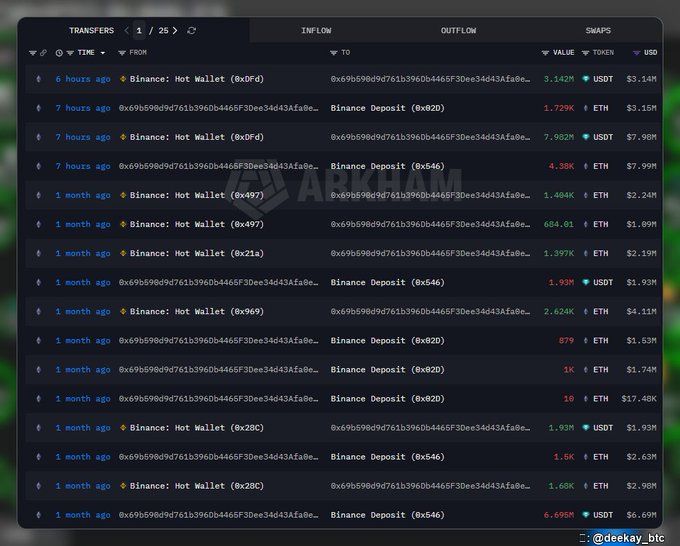Open Binance: Hot Wallet (0x28C) in 1.68K row
This screenshot has width=680, height=546.
point(197,486)
